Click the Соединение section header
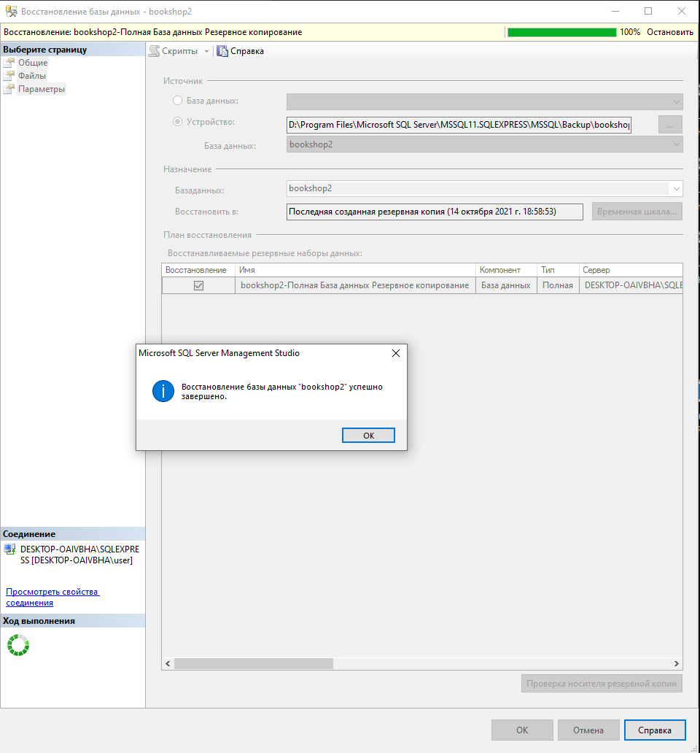The height and width of the screenshot is (753, 700). pos(72,534)
